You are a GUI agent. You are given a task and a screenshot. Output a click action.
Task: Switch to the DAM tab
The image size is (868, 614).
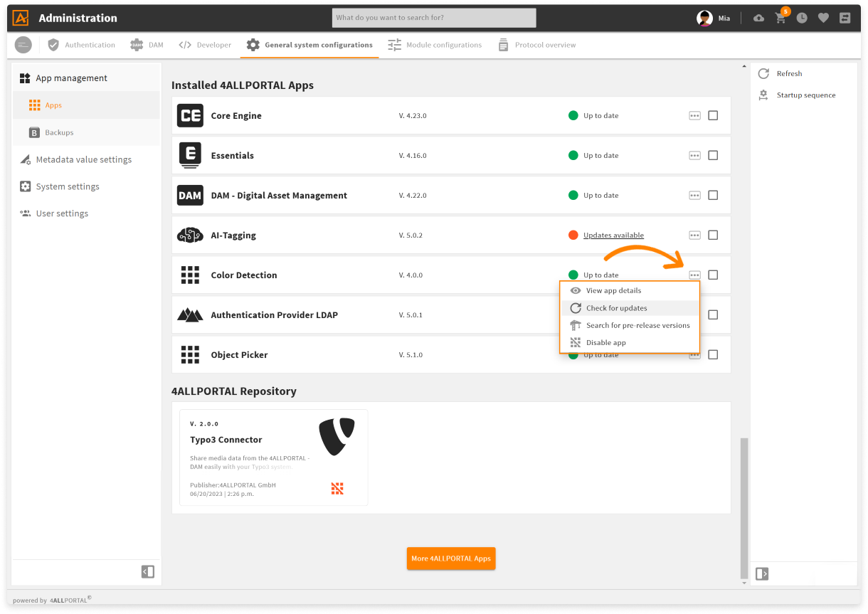click(x=147, y=45)
